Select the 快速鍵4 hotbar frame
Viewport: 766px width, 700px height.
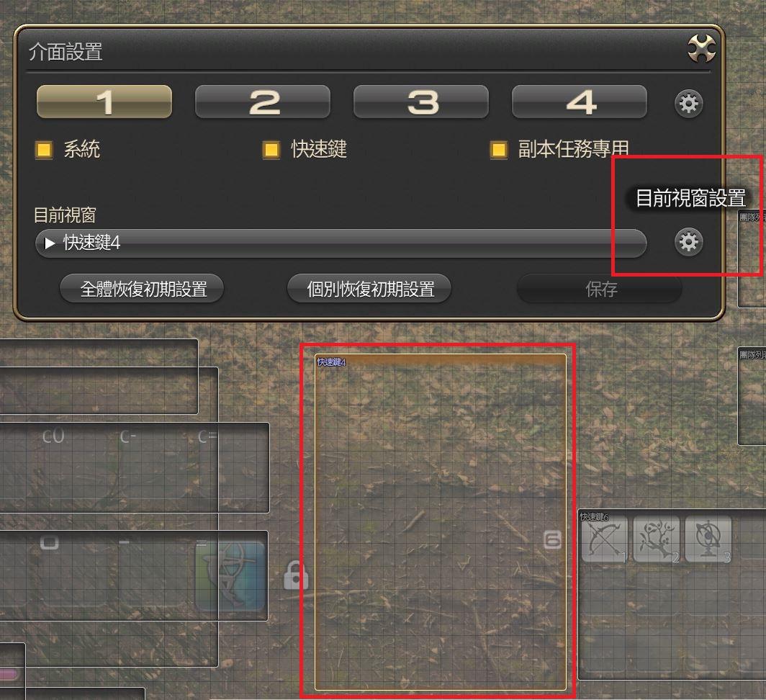[441, 522]
